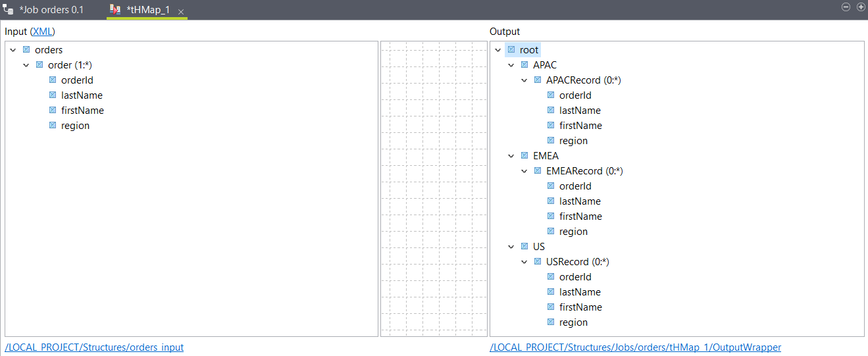Click the input region element icon
The height and width of the screenshot is (356, 868).
click(53, 126)
